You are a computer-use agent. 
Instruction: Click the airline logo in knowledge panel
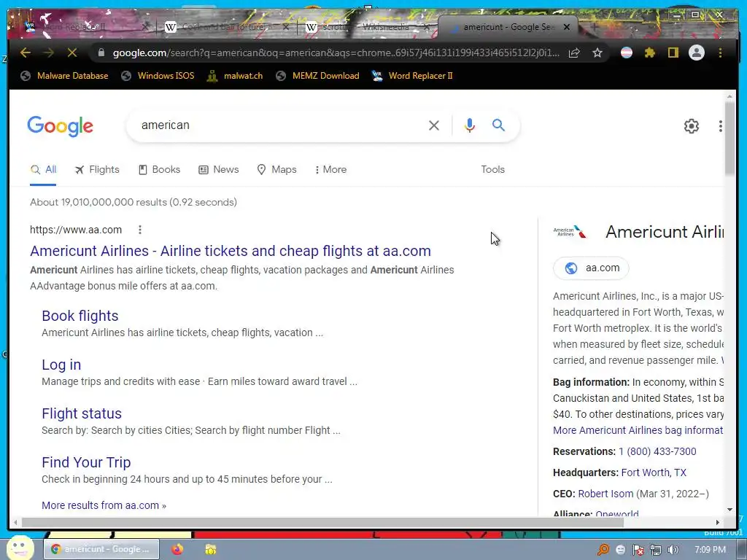(x=570, y=232)
